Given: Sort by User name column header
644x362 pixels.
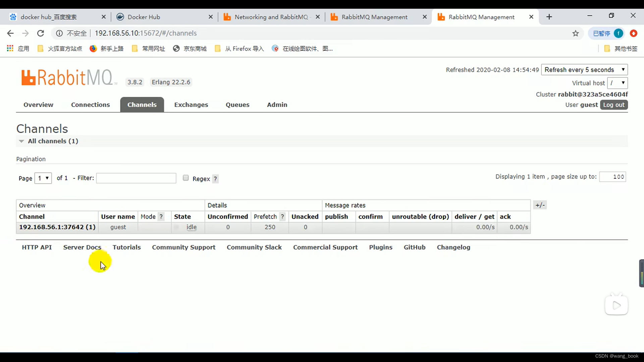Looking at the screenshot, I should coord(118,217).
